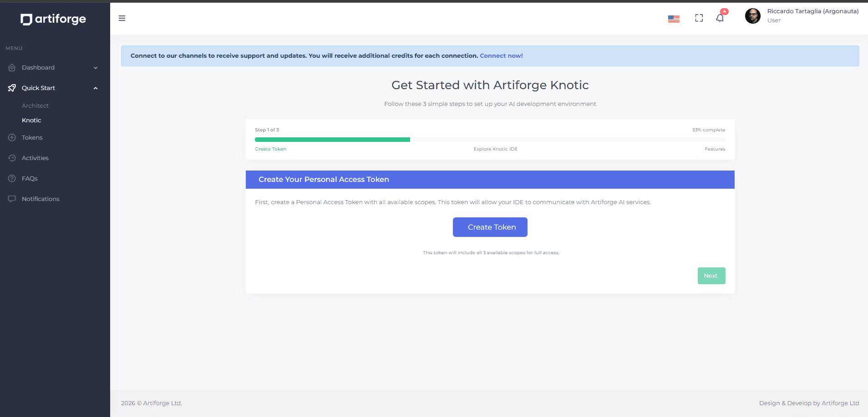Click the Activities history icon
The width and height of the screenshot is (868, 417).
pyautogui.click(x=12, y=158)
